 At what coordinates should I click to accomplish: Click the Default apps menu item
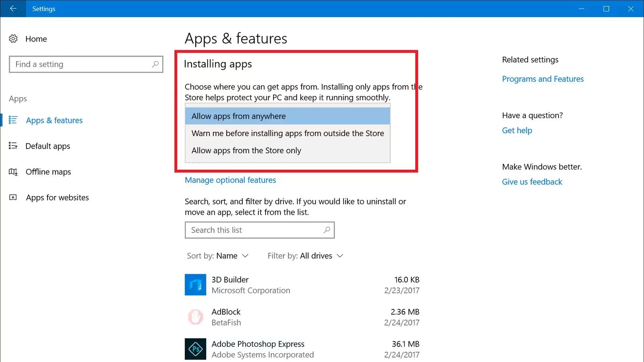(48, 145)
